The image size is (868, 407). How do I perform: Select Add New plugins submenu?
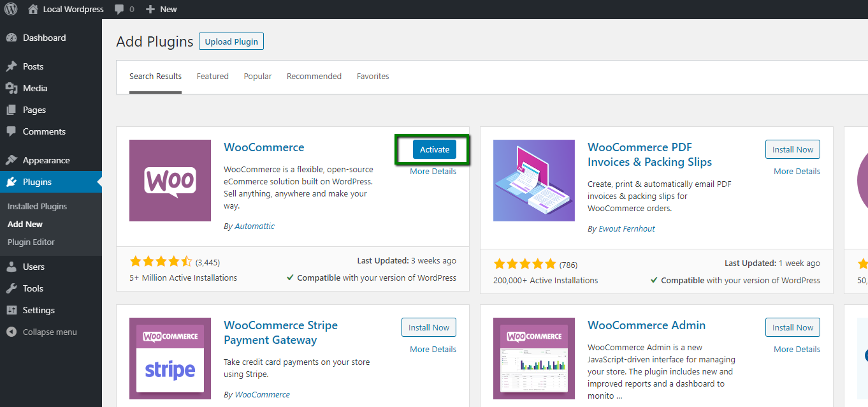pos(25,224)
